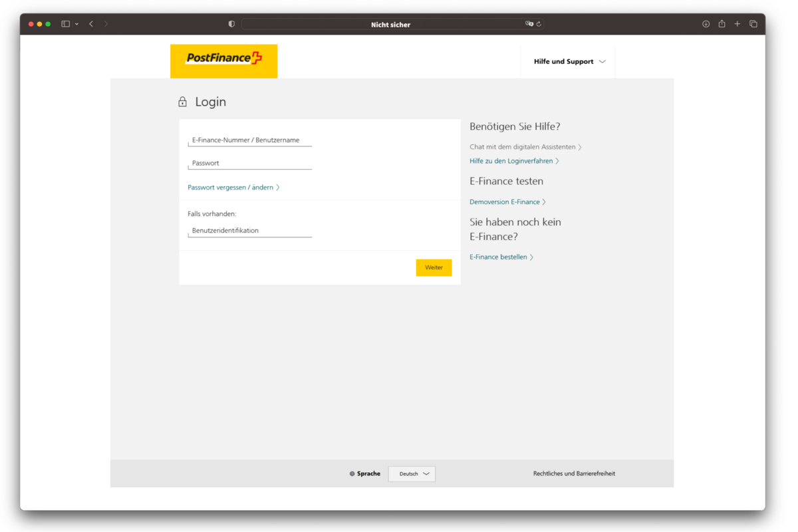Click the green full-screen window button
The height and width of the screenshot is (532, 798).
pyautogui.click(x=48, y=24)
